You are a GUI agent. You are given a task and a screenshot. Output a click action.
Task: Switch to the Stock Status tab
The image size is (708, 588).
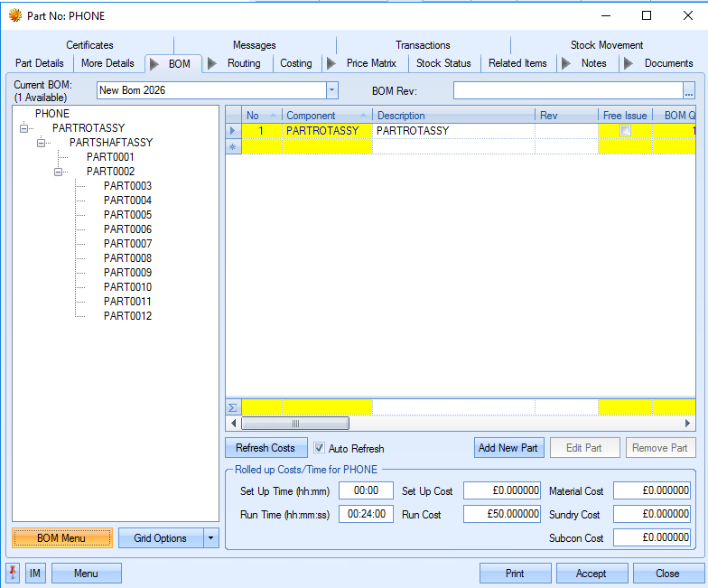pyautogui.click(x=443, y=63)
